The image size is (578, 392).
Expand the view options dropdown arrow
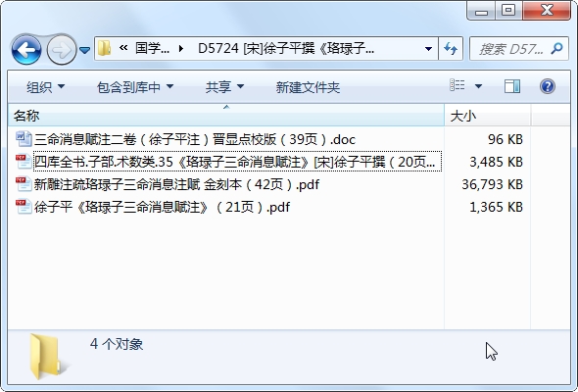(x=478, y=86)
